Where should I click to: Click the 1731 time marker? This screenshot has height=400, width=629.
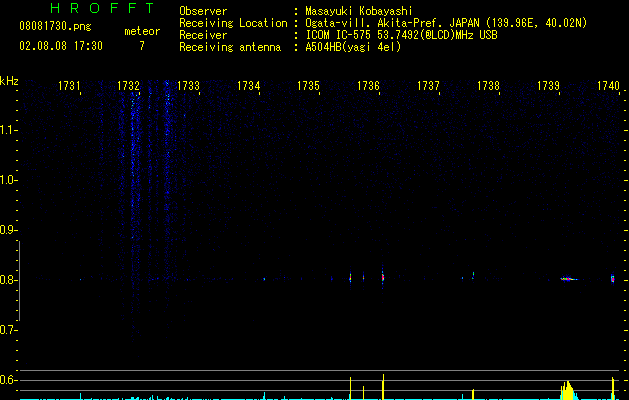point(69,86)
